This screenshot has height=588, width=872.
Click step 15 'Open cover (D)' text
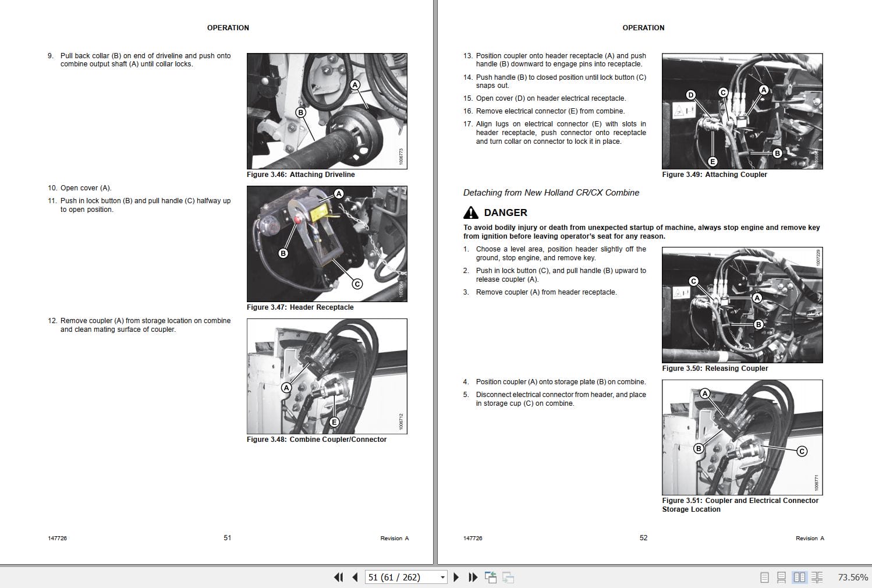551,98
